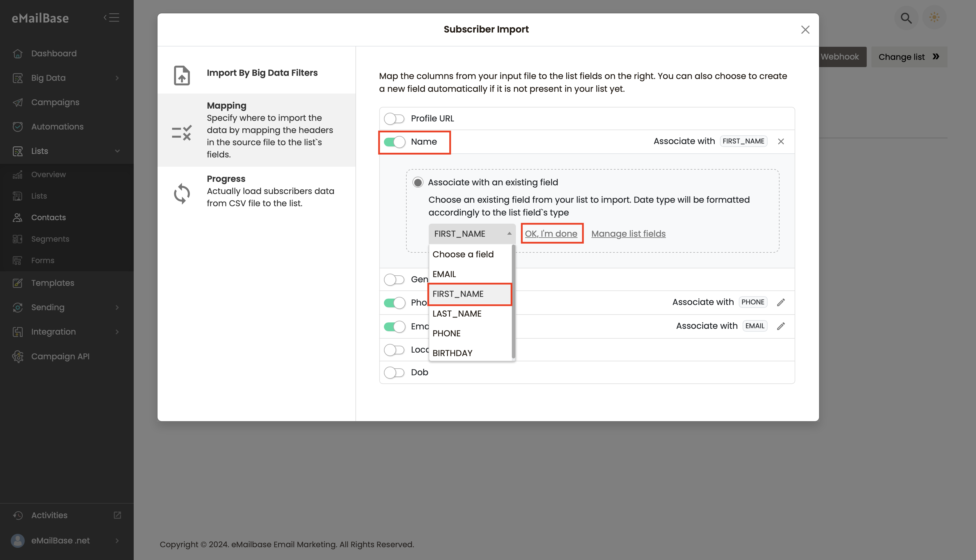This screenshot has height=560, width=976.
Task: Toggle the Location column switch
Action: [394, 350]
